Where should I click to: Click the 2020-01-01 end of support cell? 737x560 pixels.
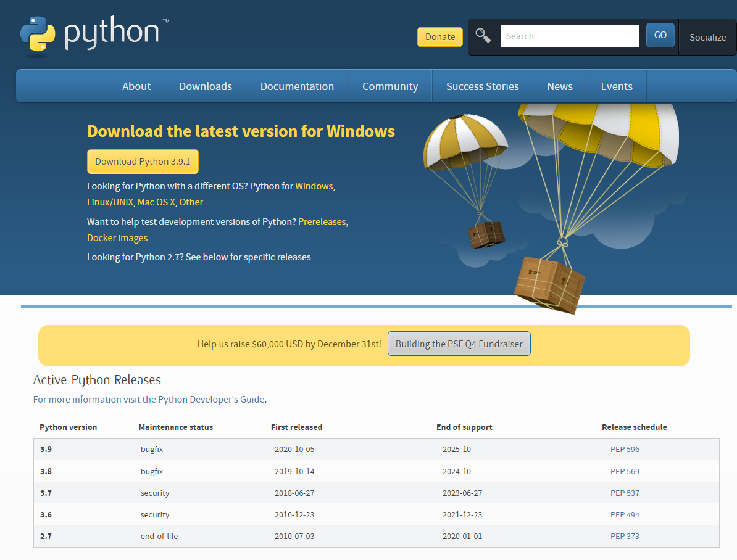click(x=462, y=537)
